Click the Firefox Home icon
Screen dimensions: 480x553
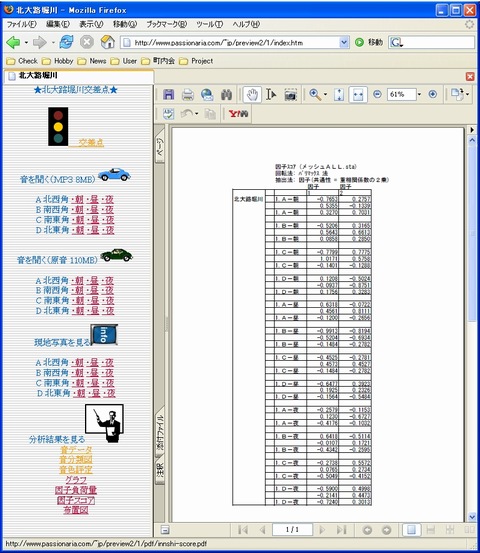click(108, 42)
